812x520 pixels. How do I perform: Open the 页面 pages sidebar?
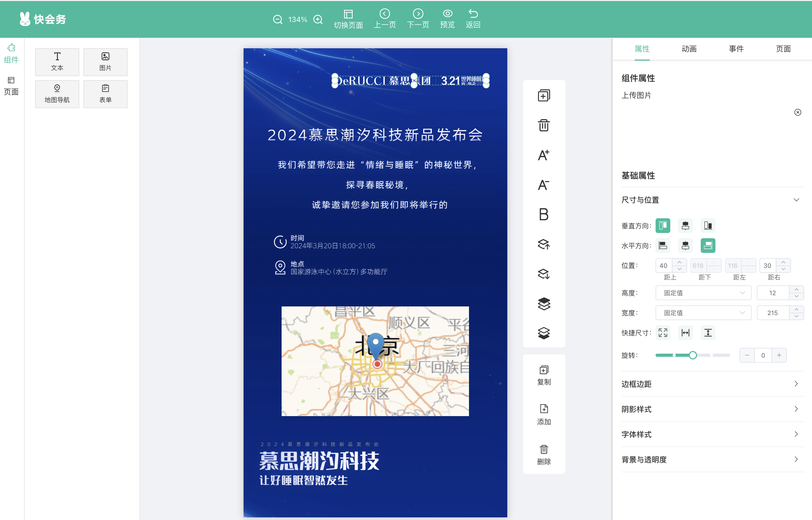point(11,86)
